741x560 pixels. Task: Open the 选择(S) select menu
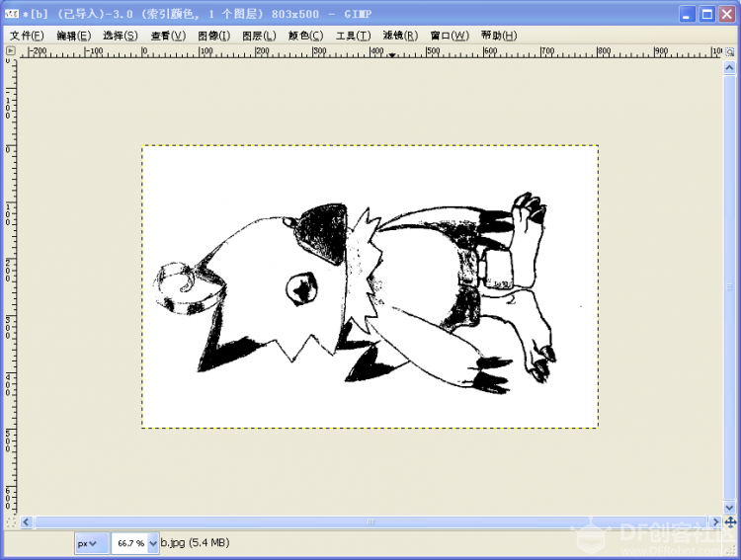120,36
